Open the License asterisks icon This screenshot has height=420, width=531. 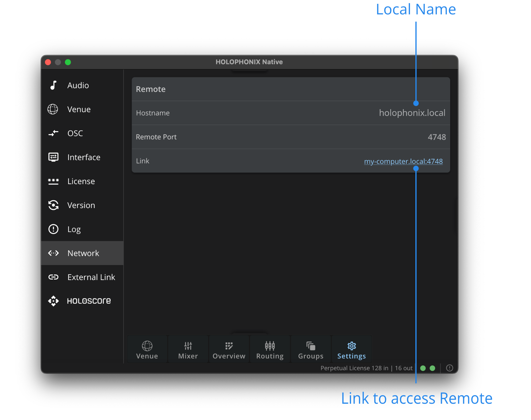[53, 181]
